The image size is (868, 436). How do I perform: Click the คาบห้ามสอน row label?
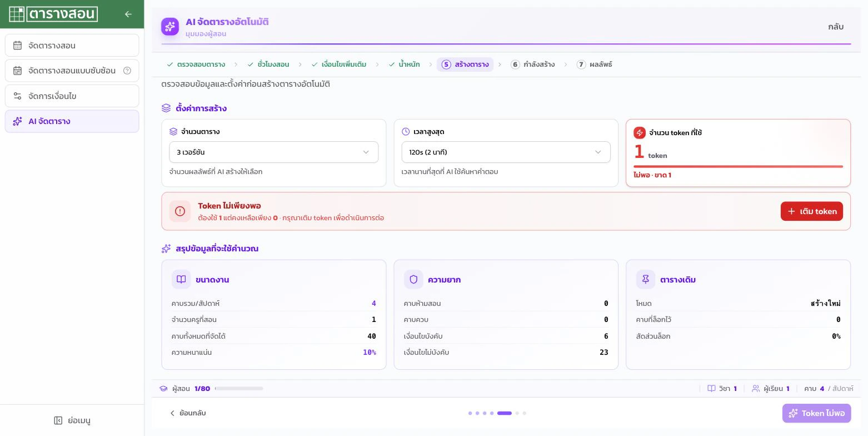point(422,304)
